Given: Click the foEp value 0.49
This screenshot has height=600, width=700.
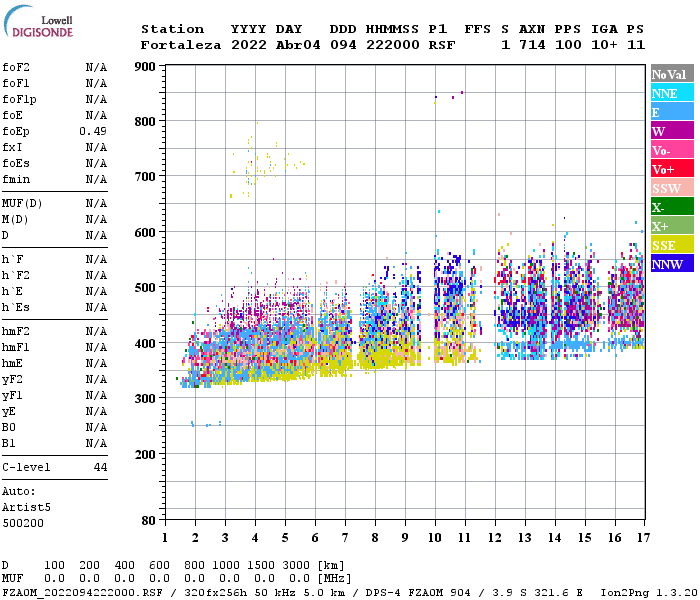Looking at the screenshot, I should pos(93,131).
